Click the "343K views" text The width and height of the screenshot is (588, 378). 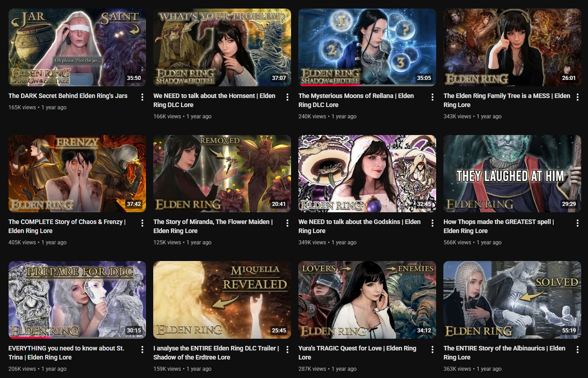pos(457,117)
